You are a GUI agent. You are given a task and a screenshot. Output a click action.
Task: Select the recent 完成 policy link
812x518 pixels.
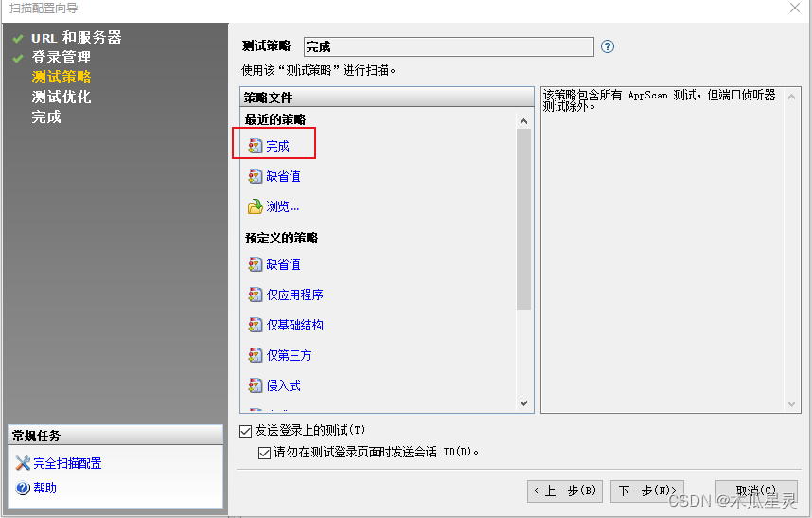point(277,146)
